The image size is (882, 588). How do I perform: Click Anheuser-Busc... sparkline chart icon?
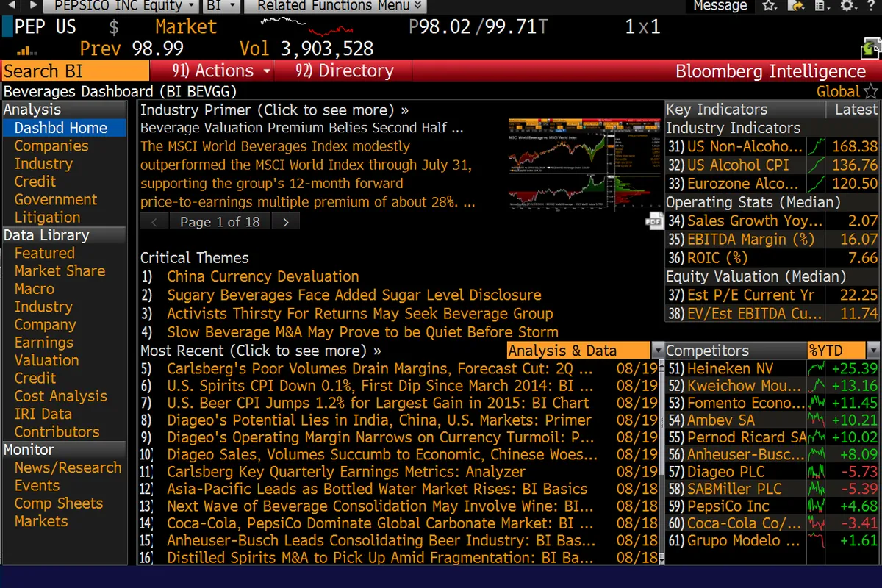click(816, 455)
